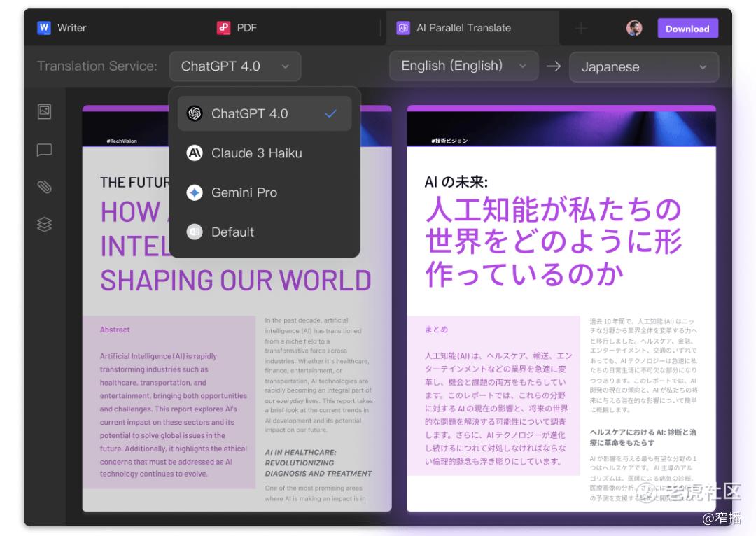Viewport: 756px width, 536px height.
Task: Click the Anthropic Claude logo icon
Action: (x=195, y=153)
